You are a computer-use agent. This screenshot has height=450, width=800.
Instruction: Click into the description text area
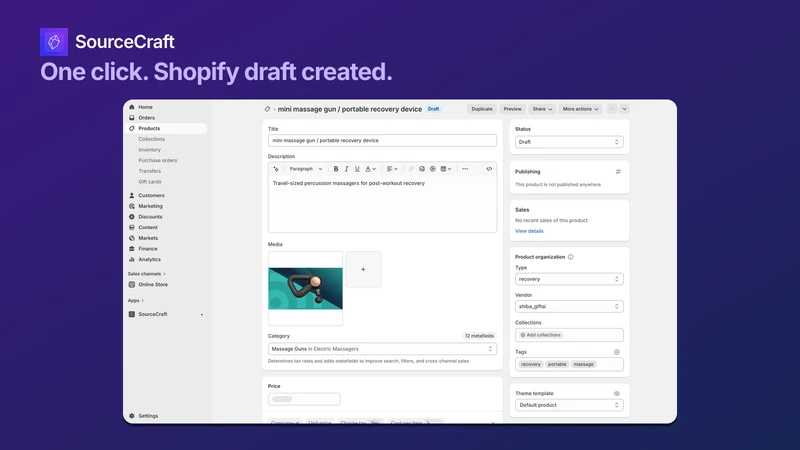tap(382, 204)
